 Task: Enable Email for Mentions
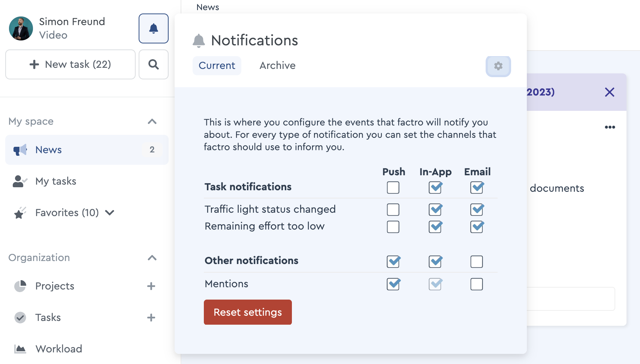476,284
